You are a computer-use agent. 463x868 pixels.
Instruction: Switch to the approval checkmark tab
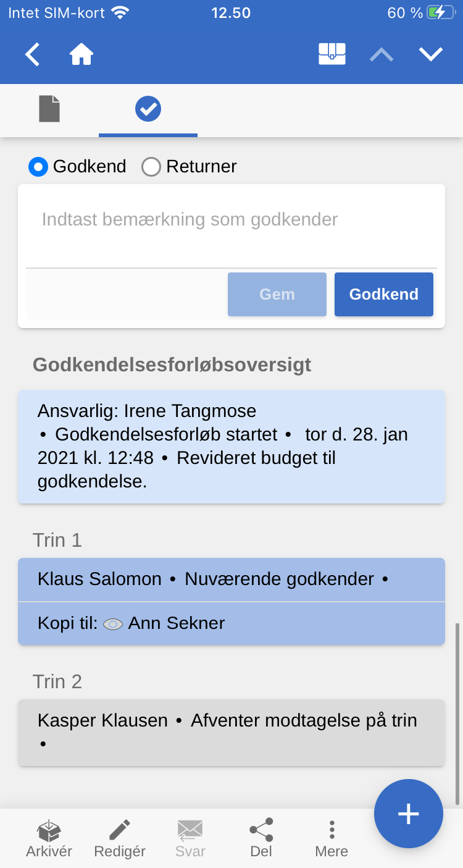pyautogui.click(x=148, y=109)
